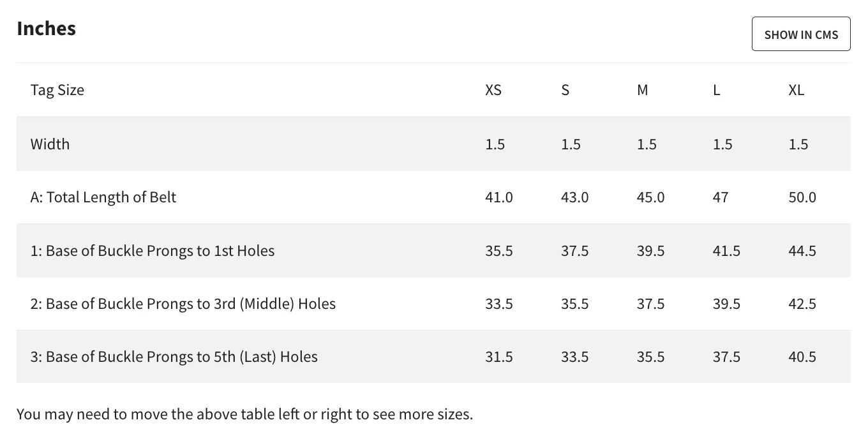
Task: Click the XL 1st Holes value 44.5
Action: click(x=802, y=251)
